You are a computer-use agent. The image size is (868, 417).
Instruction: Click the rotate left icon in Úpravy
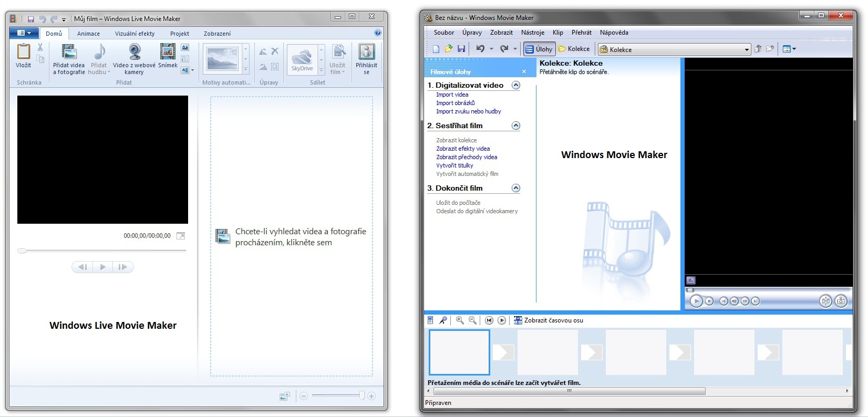click(x=263, y=51)
